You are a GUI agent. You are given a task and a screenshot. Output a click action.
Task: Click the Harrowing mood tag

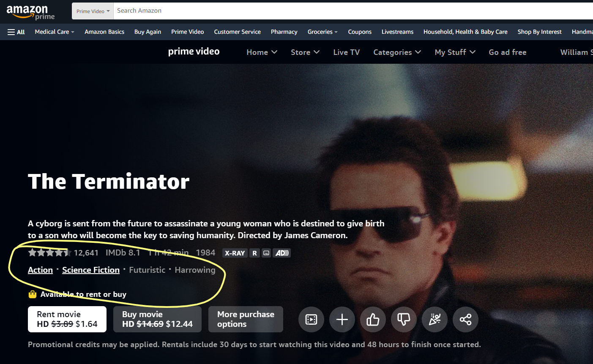coord(195,270)
